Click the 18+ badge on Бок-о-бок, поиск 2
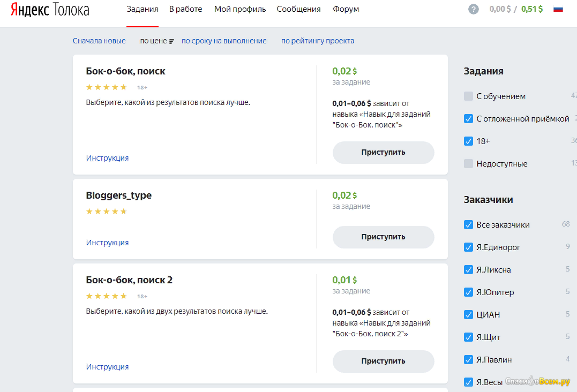Image resolution: width=577 pixels, height=392 pixels. pos(142,296)
